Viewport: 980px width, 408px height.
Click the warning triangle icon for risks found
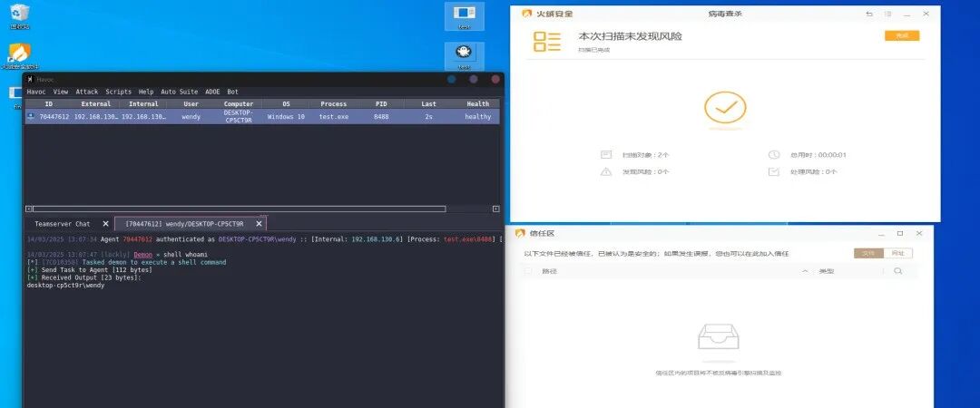click(605, 171)
